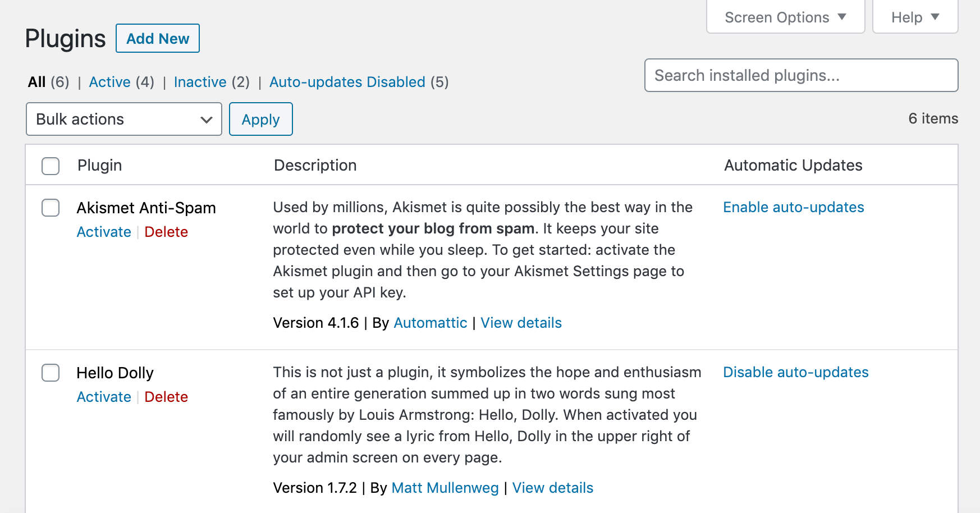Visit Automattic's author page
This screenshot has height=513, width=980.
[430, 323]
